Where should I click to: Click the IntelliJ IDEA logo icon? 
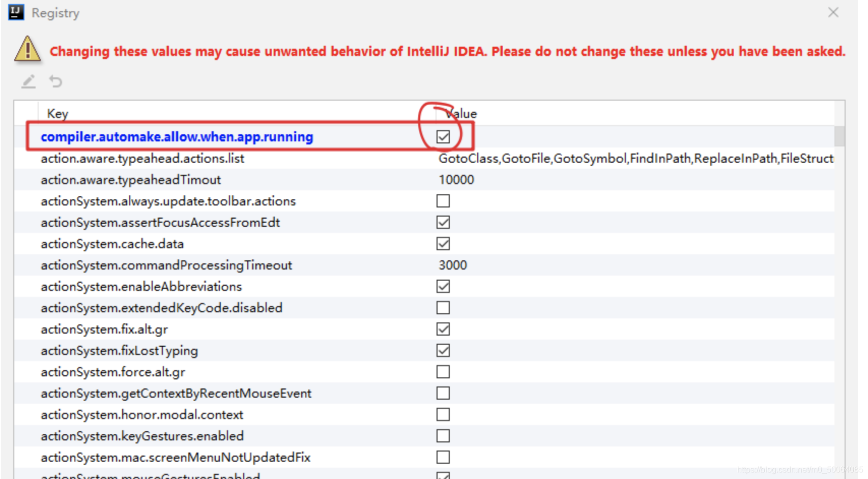(x=16, y=12)
